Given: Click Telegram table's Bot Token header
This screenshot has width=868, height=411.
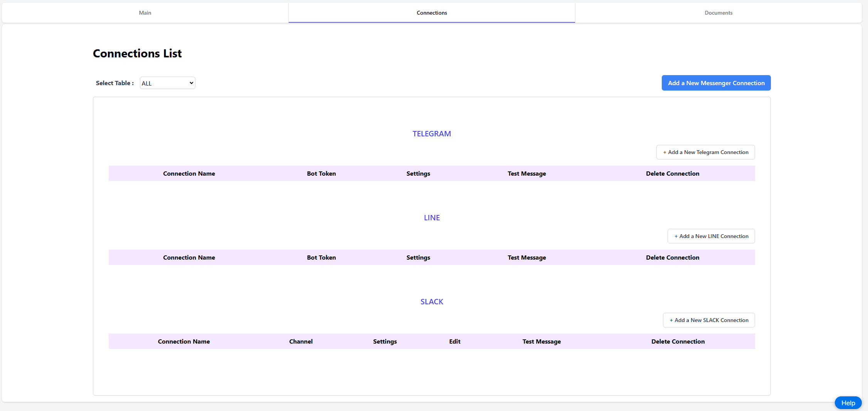Looking at the screenshot, I should [x=321, y=174].
